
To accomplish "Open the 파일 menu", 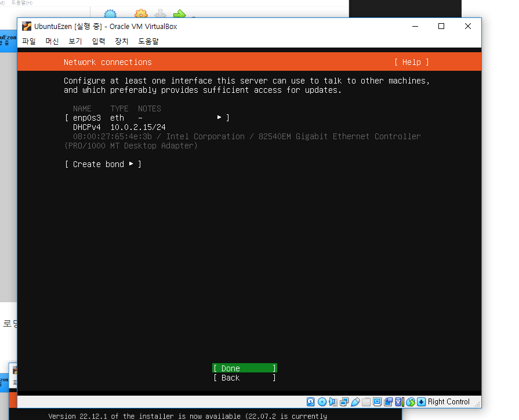I will 29,41.
